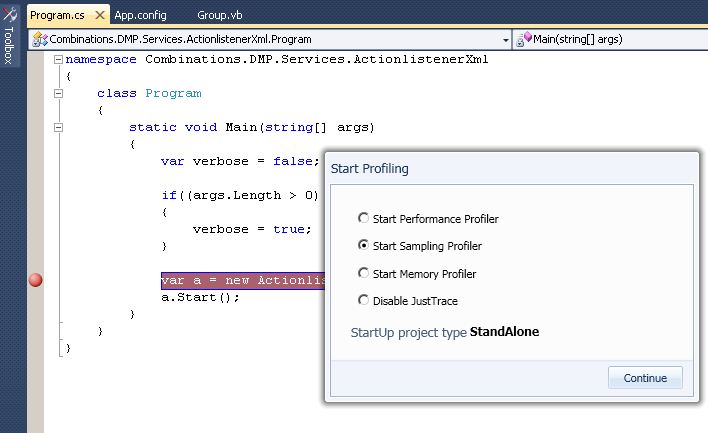Click the red breakpoint marker in margin
The width and height of the screenshot is (708, 433).
(x=36, y=280)
